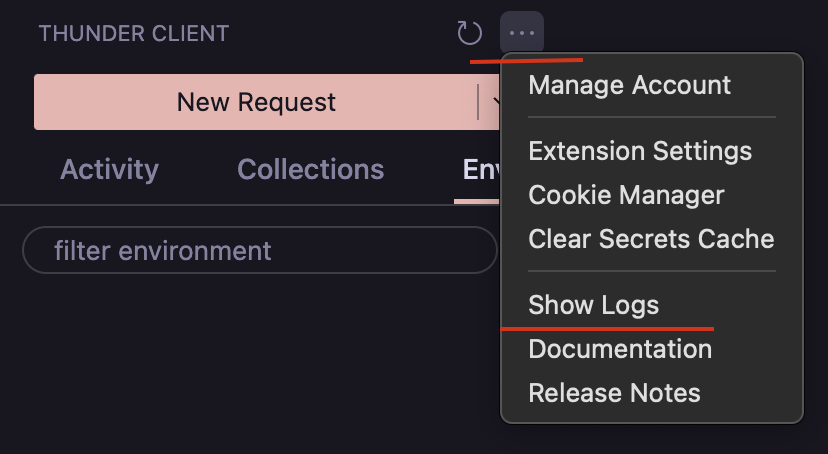Launch Cookie Manager from the menu

tap(626, 195)
